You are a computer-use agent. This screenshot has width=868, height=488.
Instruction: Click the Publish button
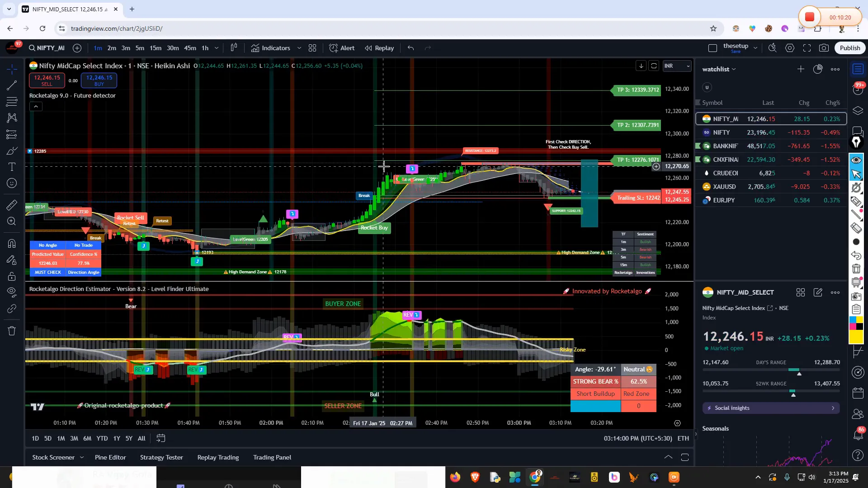click(850, 47)
